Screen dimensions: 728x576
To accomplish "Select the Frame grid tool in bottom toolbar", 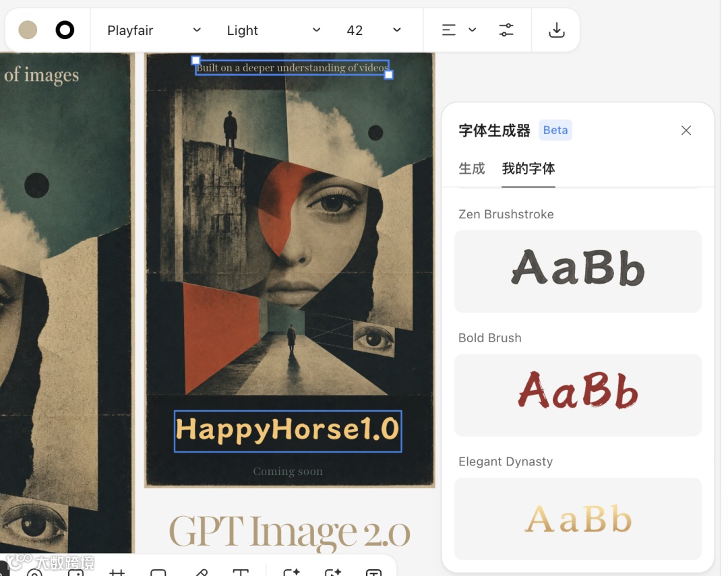I will click(x=117, y=572).
